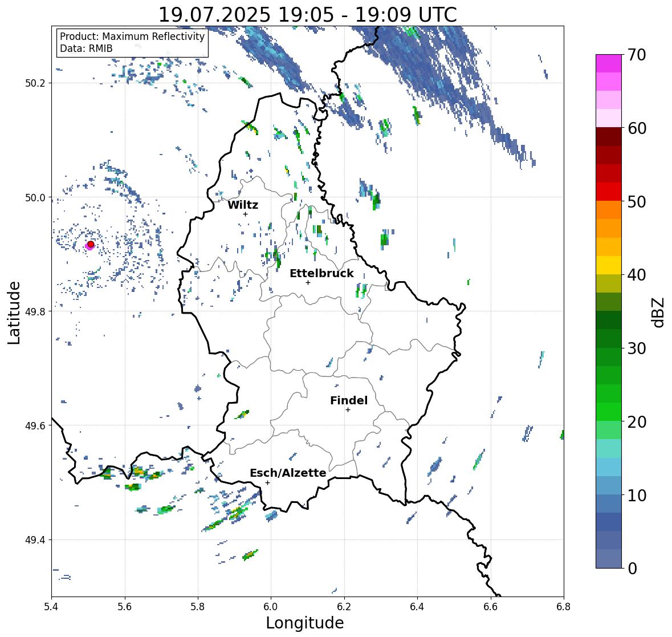
Task: Click the Ettelbruck station label
Action: pyautogui.click(x=321, y=274)
